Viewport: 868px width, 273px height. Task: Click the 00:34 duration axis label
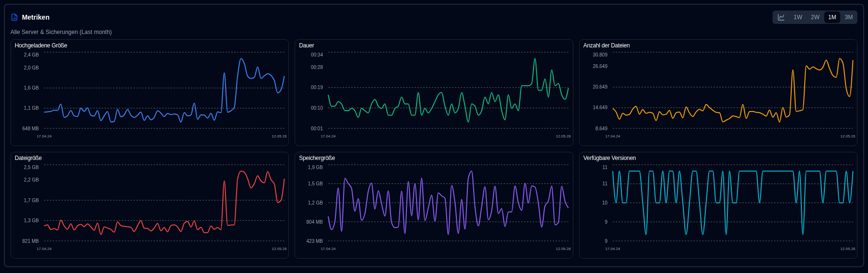point(317,55)
